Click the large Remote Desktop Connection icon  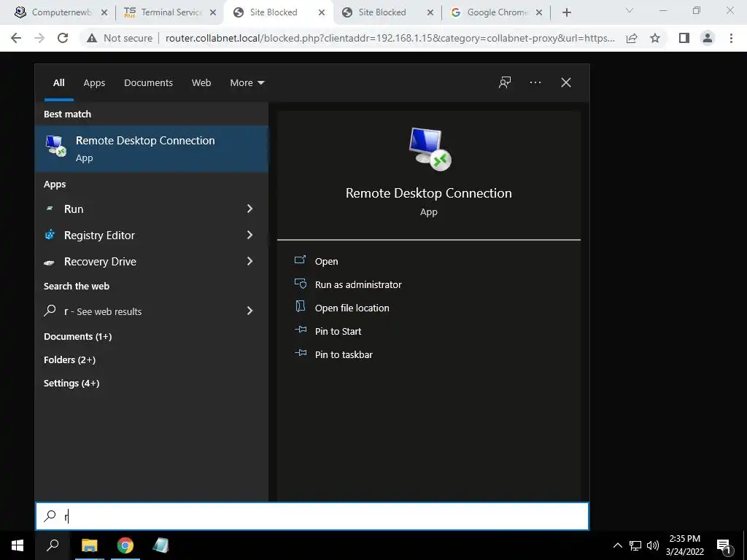(x=430, y=149)
